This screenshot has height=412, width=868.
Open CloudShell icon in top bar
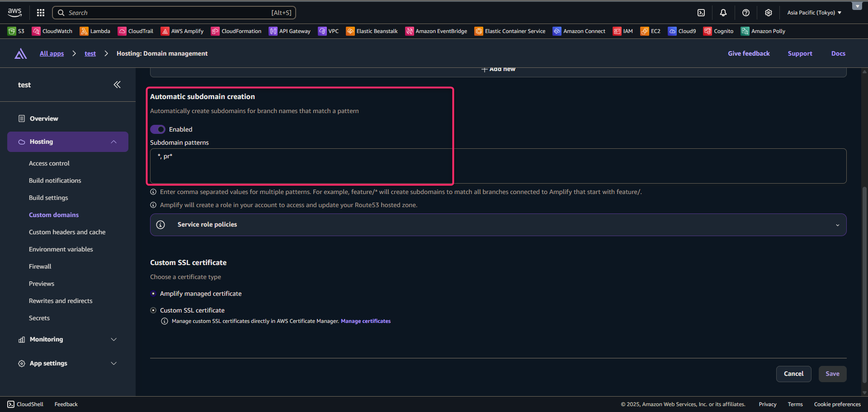(701, 13)
